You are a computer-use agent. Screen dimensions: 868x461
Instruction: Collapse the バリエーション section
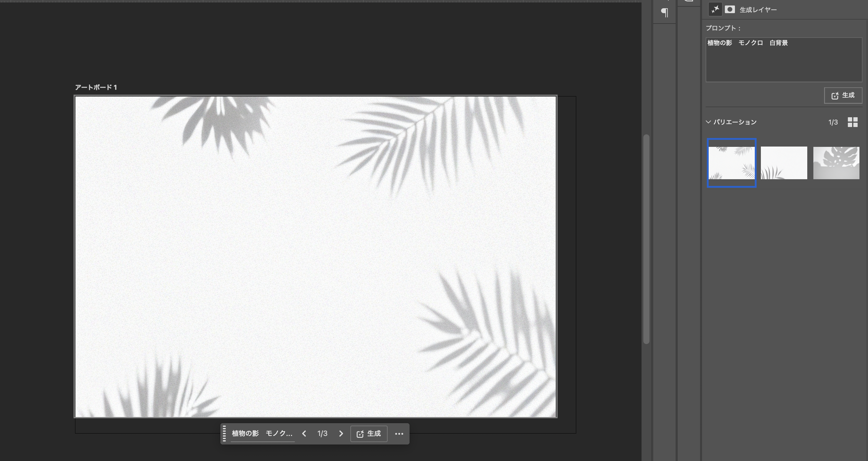(x=708, y=122)
